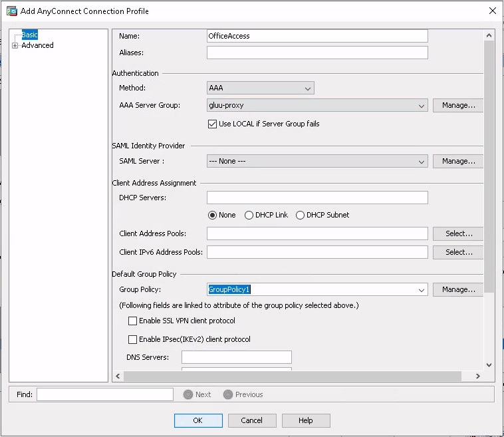The height and width of the screenshot is (437, 504).
Task: Close the Add AnyConnect Connection Profile dialog
Action: pyautogui.click(x=492, y=11)
